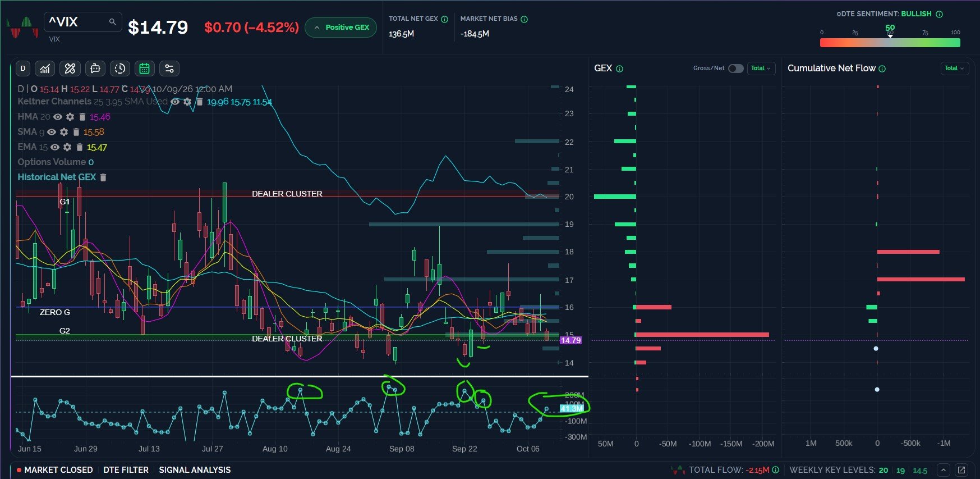Viewport: 980px width, 479px height.
Task: Click info icon beside Cumulative Net Flow
Action: pyautogui.click(x=882, y=69)
